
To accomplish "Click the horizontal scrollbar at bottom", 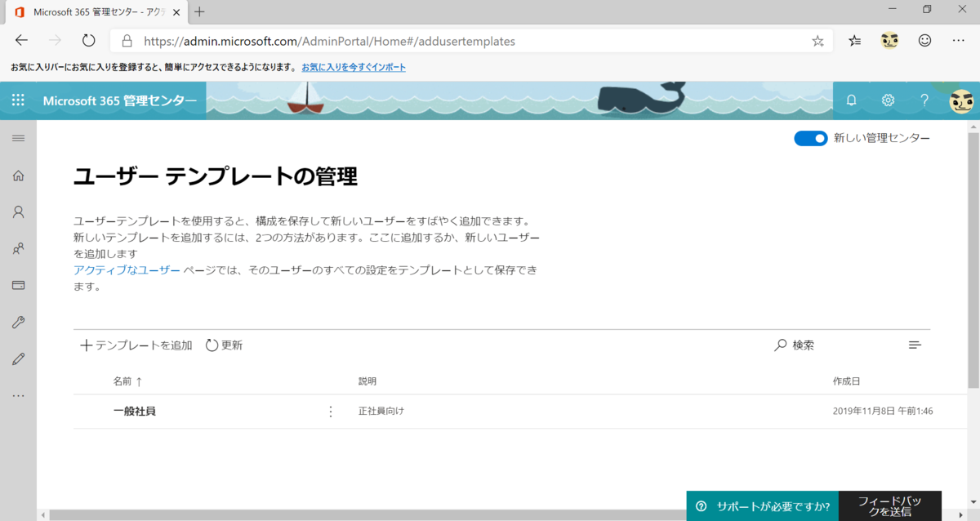I will coord(499,514).
